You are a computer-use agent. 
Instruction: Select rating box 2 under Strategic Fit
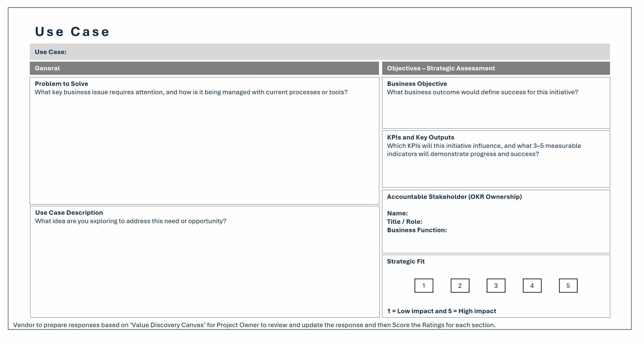coord(460,286)
